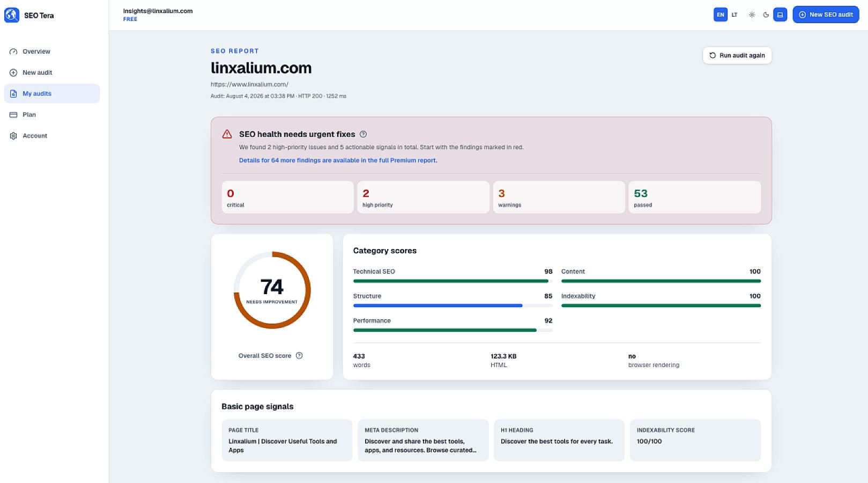Open the full Premium report details link

coord(338,160)
